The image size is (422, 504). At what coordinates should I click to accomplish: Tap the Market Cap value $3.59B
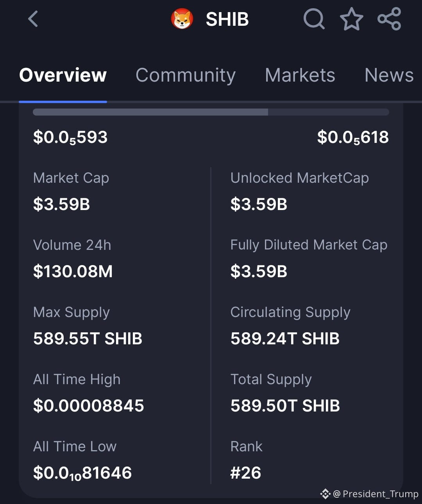(62, 204)
